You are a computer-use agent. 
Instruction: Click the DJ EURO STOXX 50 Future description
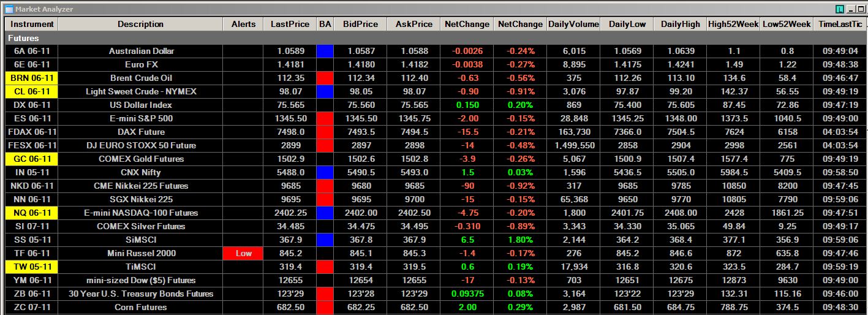pos(141,145)
